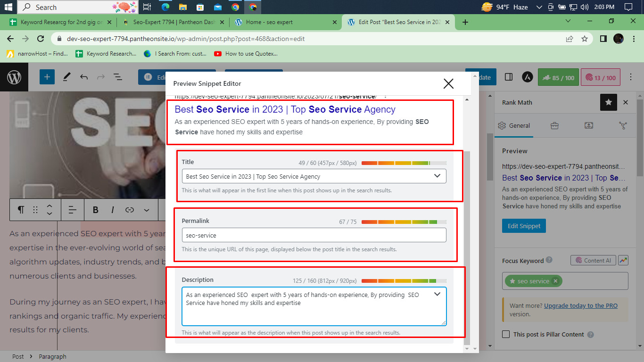Open the block inserter

(x=47, y=77)
